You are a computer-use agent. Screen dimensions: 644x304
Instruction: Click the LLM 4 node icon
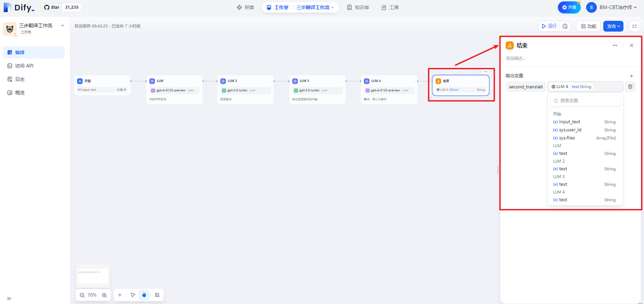(366, 81)
